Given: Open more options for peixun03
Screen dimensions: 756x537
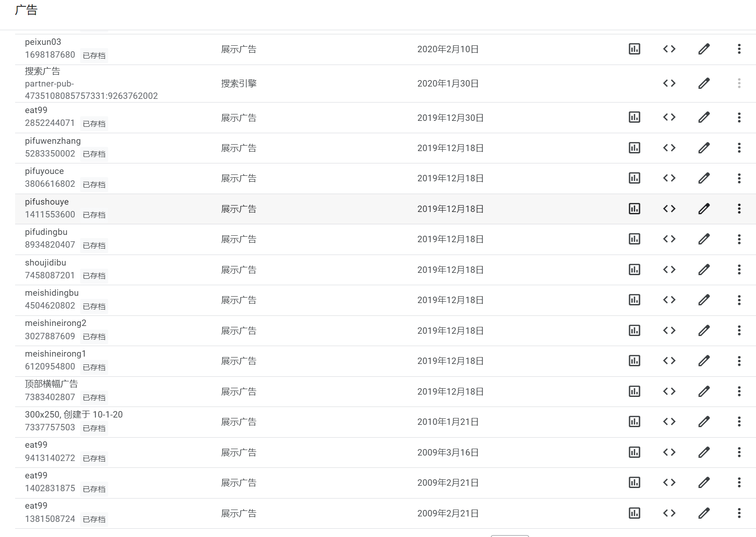Looking at the screenshot, I should pos(739,49).
